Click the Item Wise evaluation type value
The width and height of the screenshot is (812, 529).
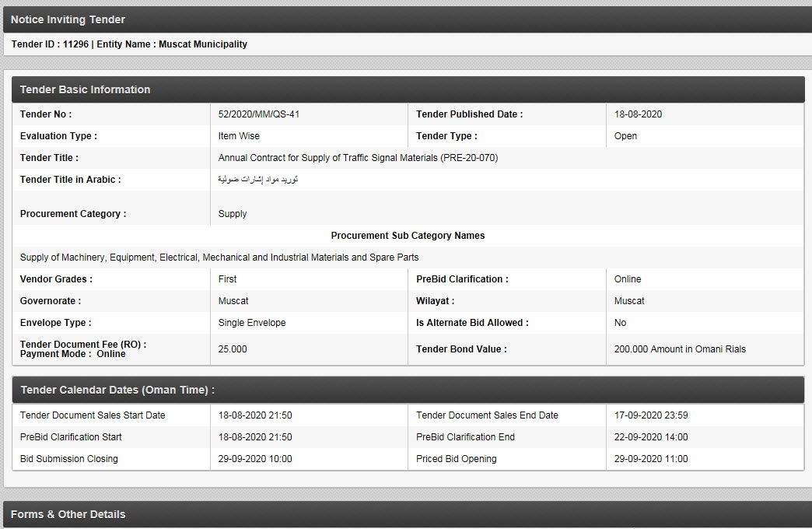tap(239, 136)
